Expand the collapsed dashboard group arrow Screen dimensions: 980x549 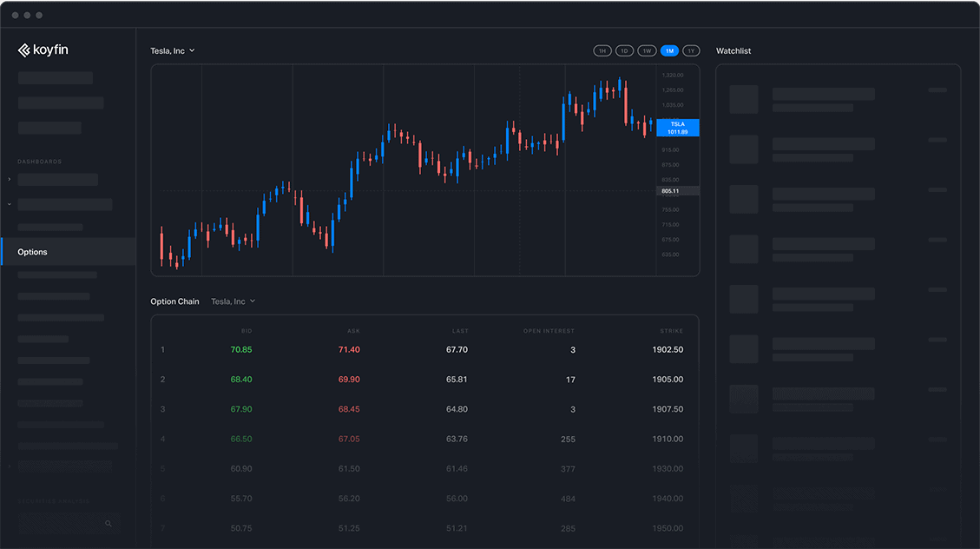point(10,180)
